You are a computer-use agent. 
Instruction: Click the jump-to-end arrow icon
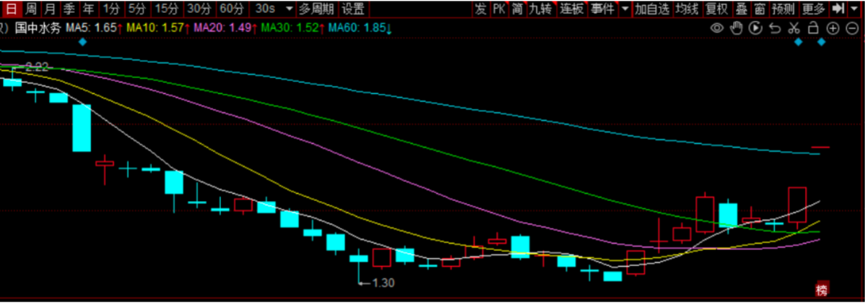pyautogui.click(x=838, y=9)
